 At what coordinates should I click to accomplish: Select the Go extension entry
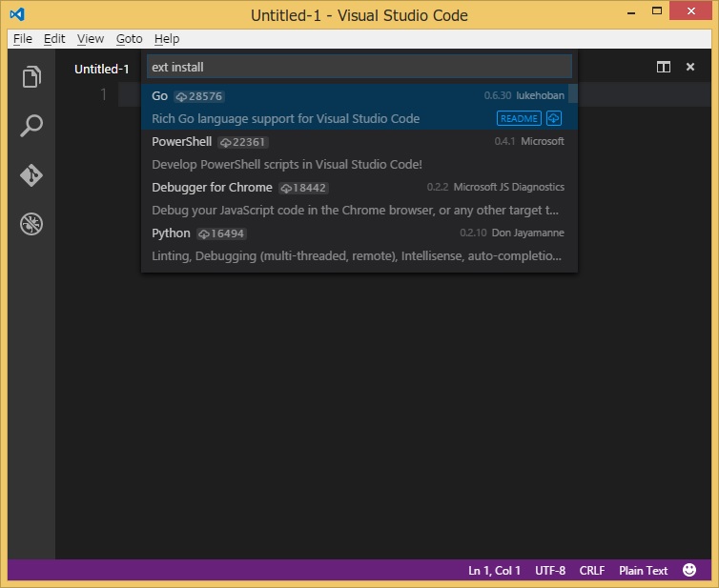click(359, 107)
